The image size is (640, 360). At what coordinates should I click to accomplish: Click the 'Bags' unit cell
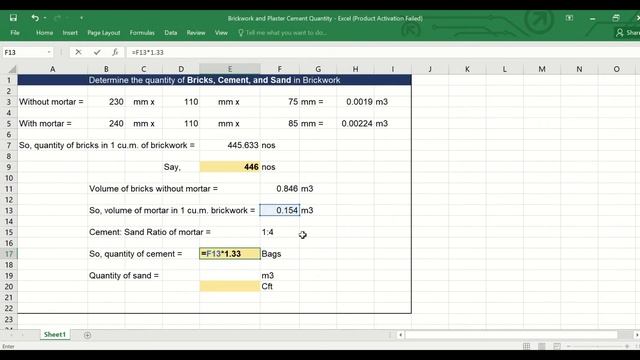pos(280,254)
